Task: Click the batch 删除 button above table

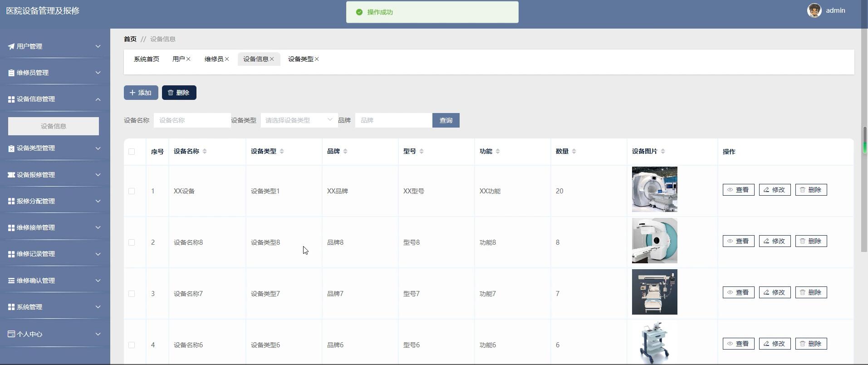Action: click(x=179, y=93)
